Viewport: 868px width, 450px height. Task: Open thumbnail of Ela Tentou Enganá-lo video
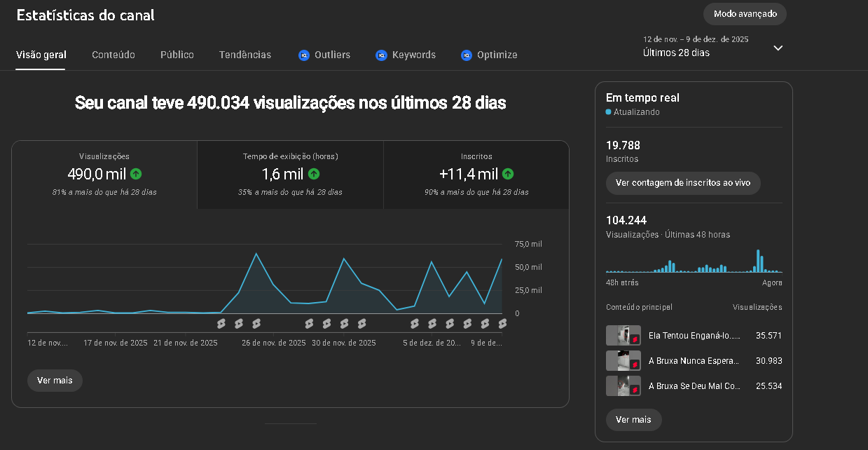(623, 336)
